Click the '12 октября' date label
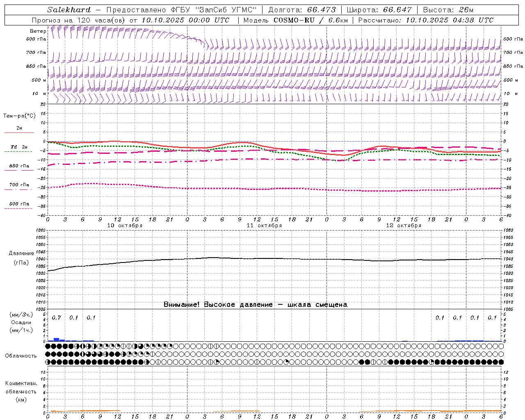 [404, 226]
